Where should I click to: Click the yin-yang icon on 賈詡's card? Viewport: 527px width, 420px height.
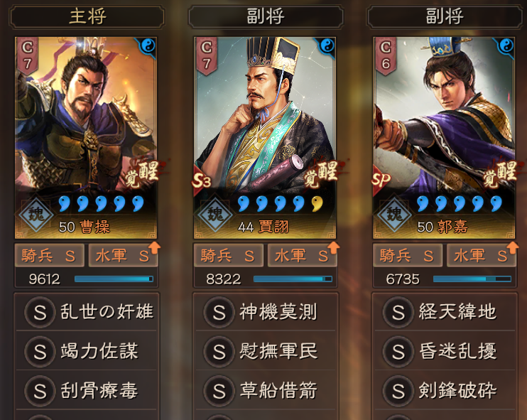(x=327, y=45)
